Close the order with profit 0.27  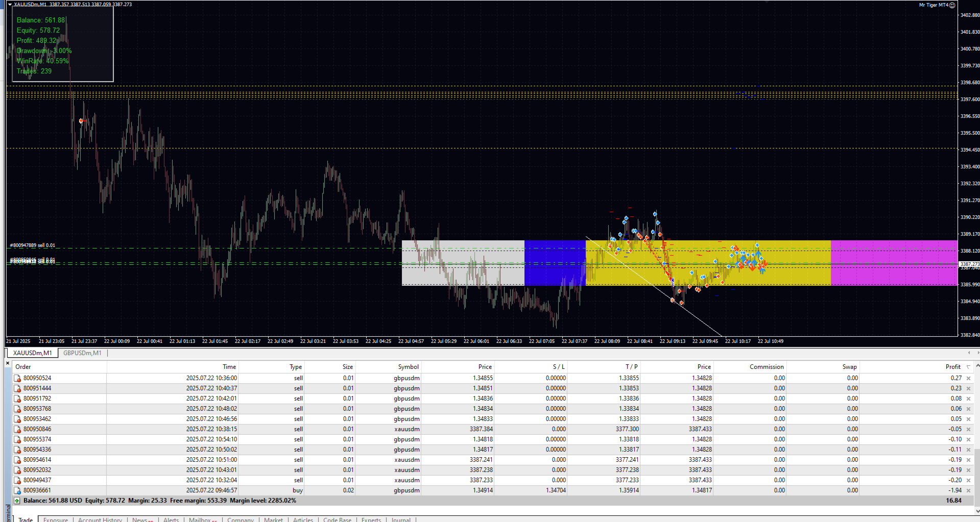click(968, 378)
